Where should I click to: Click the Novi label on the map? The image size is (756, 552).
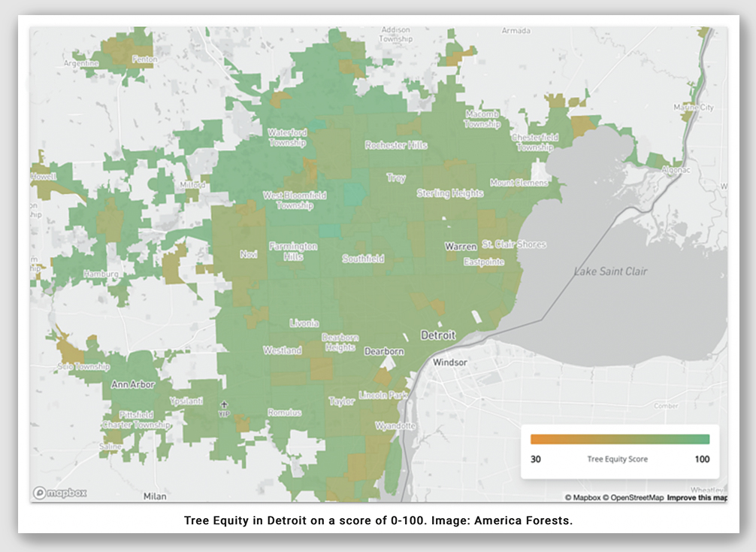(248, 254)
